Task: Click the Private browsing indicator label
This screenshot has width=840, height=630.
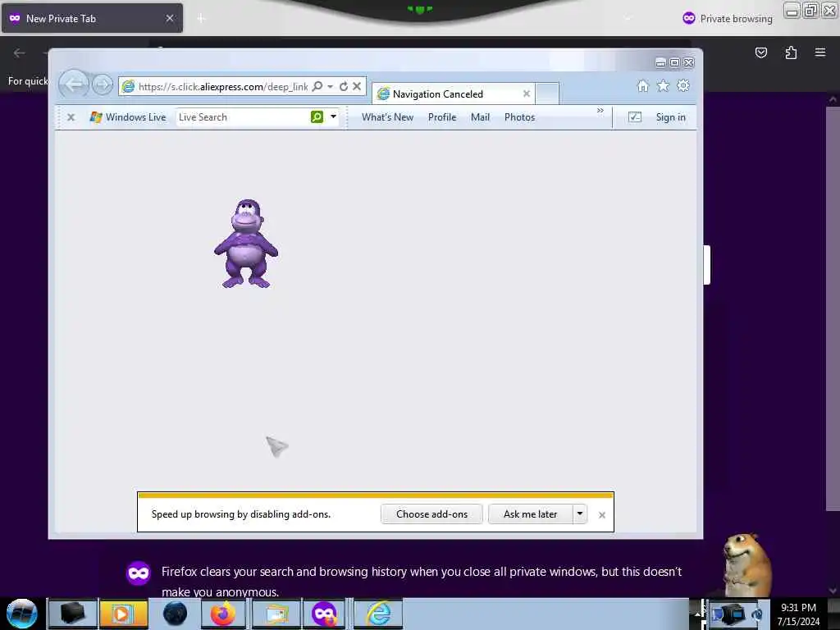Action: 728,19
